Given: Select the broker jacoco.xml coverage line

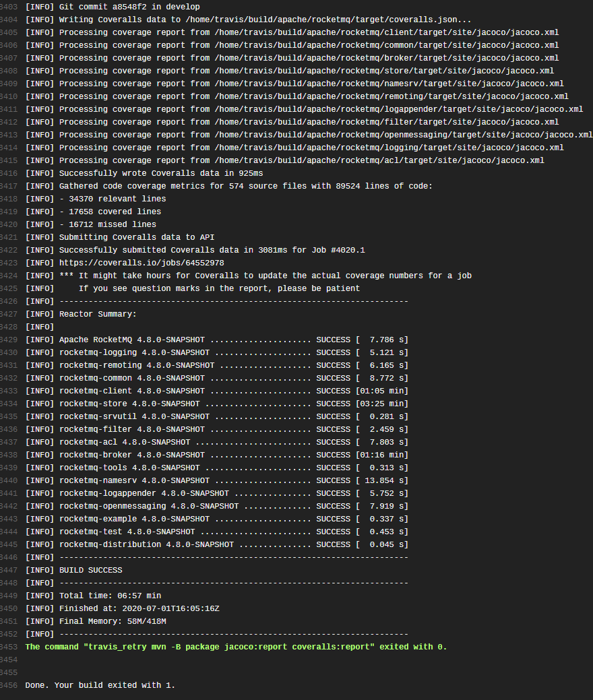Looking at the screenshot, I should 292,58.
